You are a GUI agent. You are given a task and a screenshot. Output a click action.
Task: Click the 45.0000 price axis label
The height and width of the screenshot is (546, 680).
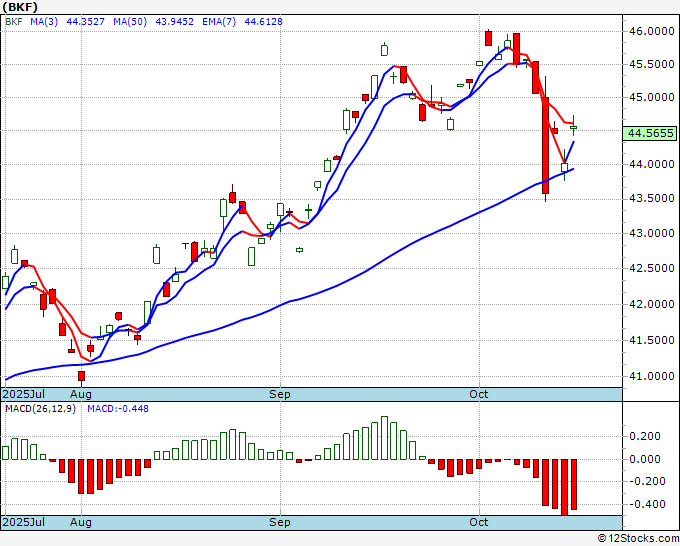click(652, 97)
